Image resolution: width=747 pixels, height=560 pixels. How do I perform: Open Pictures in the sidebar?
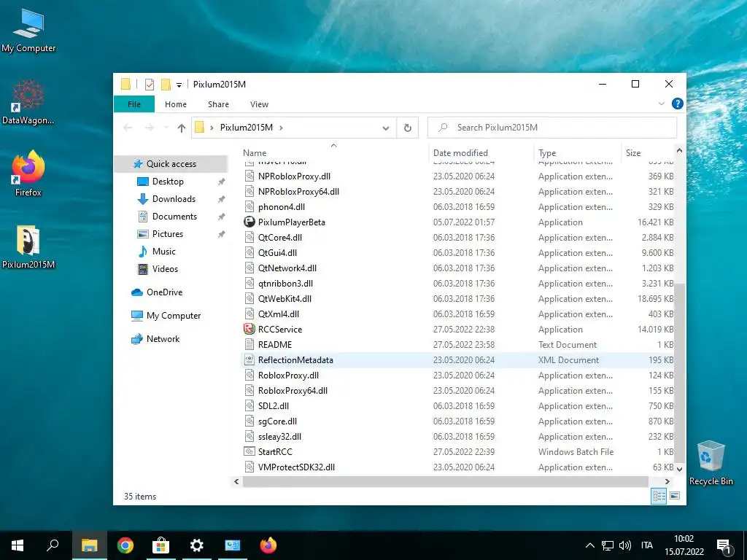click(x=167, y=234)
